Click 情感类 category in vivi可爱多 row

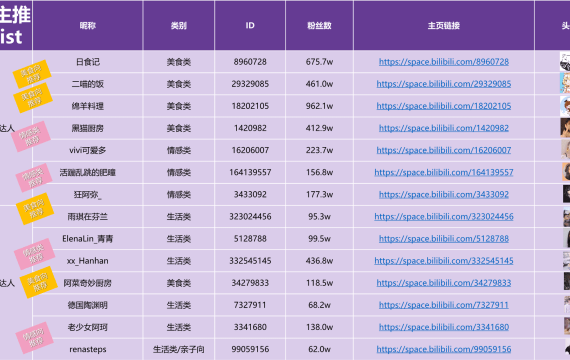click(178, 150)
